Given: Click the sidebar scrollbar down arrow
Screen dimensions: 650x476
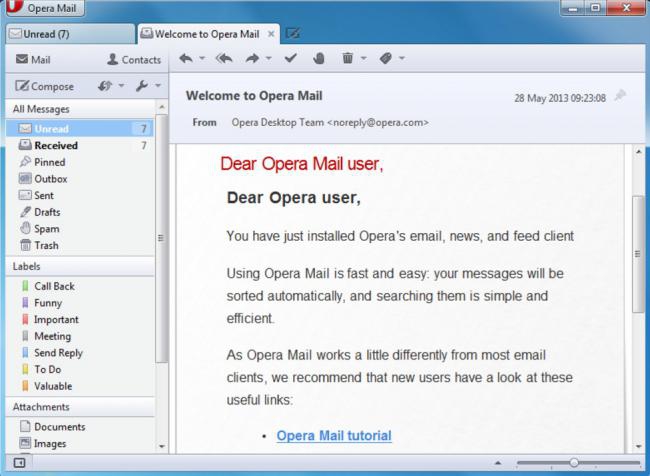Looking at the screenshot, I should click(162, 447).
